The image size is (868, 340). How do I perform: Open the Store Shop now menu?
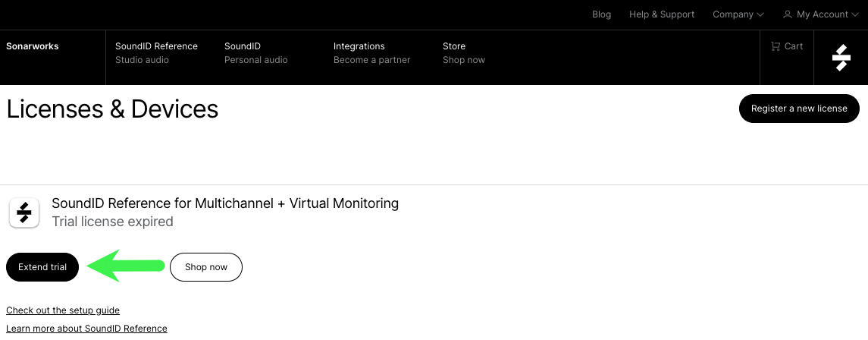pos(463,52)
